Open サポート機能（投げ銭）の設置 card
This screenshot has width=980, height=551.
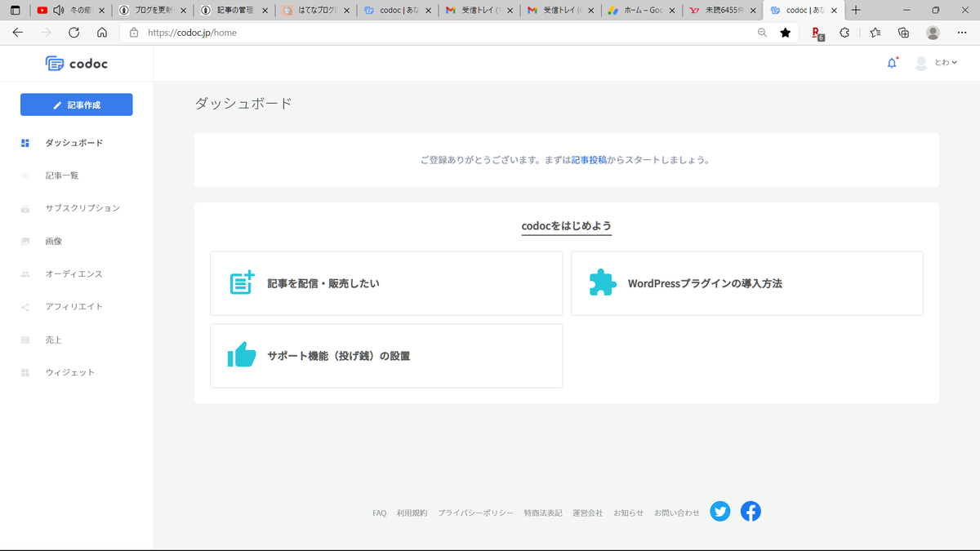(x=386, y=355)
